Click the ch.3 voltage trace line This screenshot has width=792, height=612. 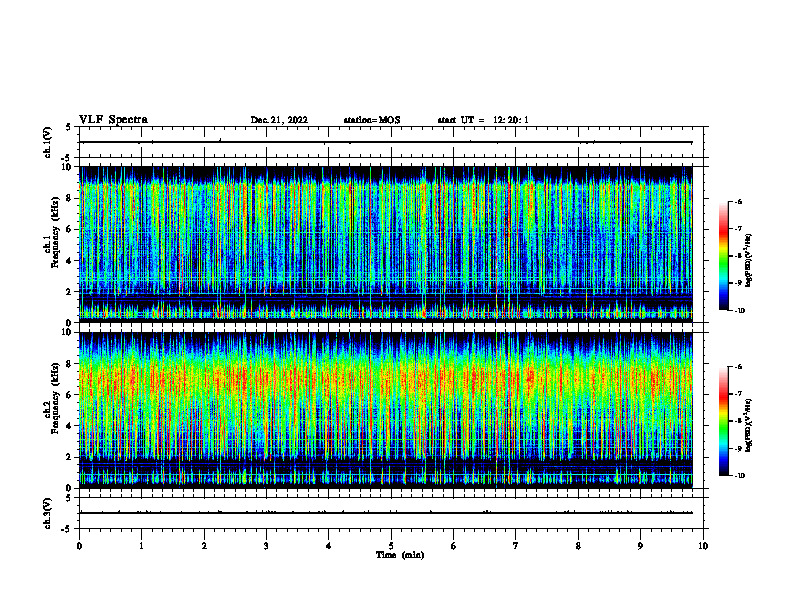click(x=386, y=513)
